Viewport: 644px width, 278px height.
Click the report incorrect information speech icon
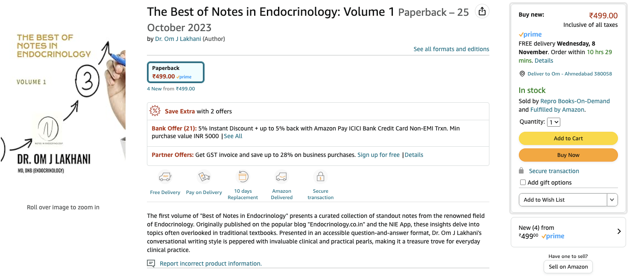[x=151, y=264]
